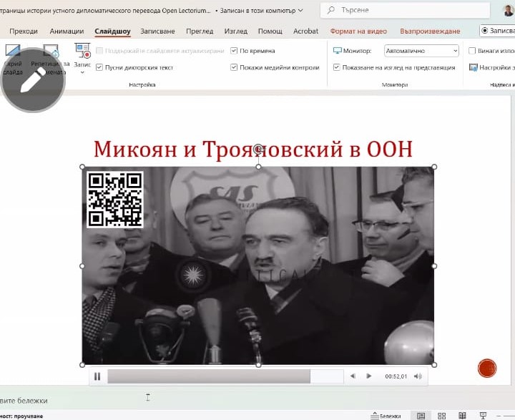Open Slide Sorter view icon
Image resolution: width=515 pixels, height=420 pixels.
point(441,416)
